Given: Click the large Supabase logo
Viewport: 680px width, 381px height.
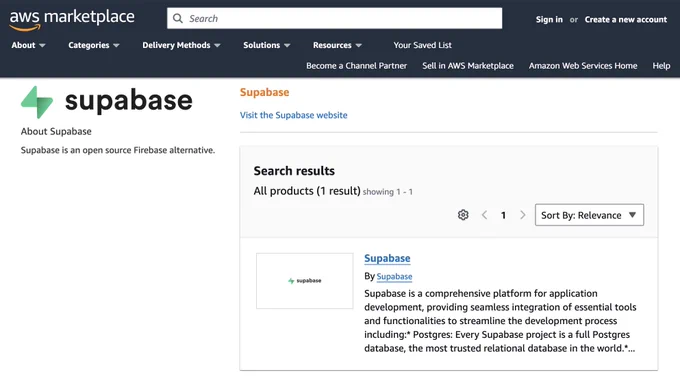Looking at the screenshot, I should tap(107, 101).
